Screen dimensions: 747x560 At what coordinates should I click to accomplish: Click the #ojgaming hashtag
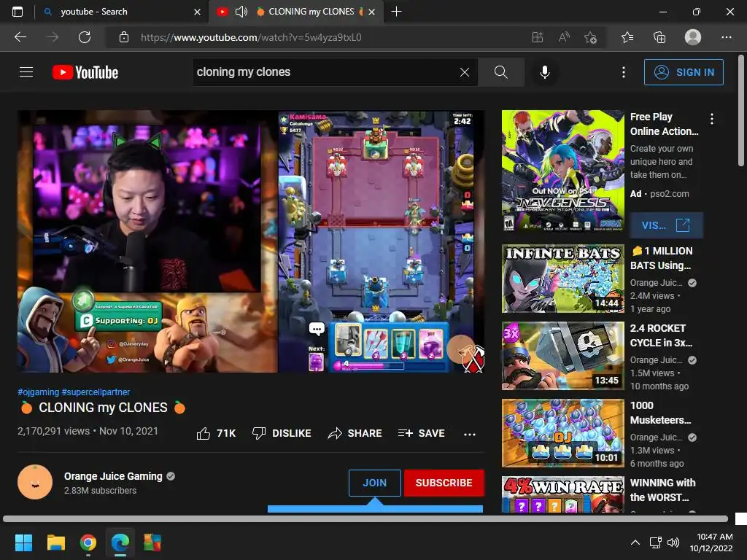[x=38, y=392]
